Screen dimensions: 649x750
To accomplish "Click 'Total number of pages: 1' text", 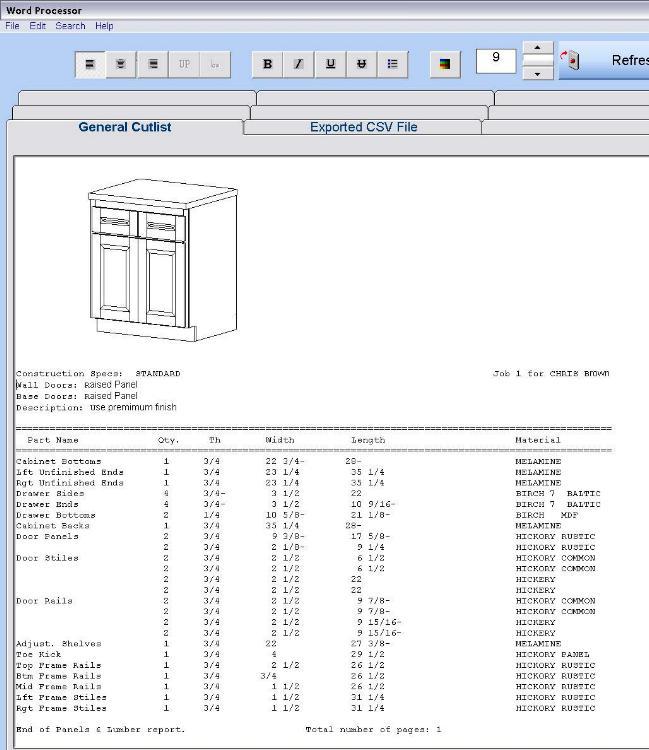I will 373,730.
